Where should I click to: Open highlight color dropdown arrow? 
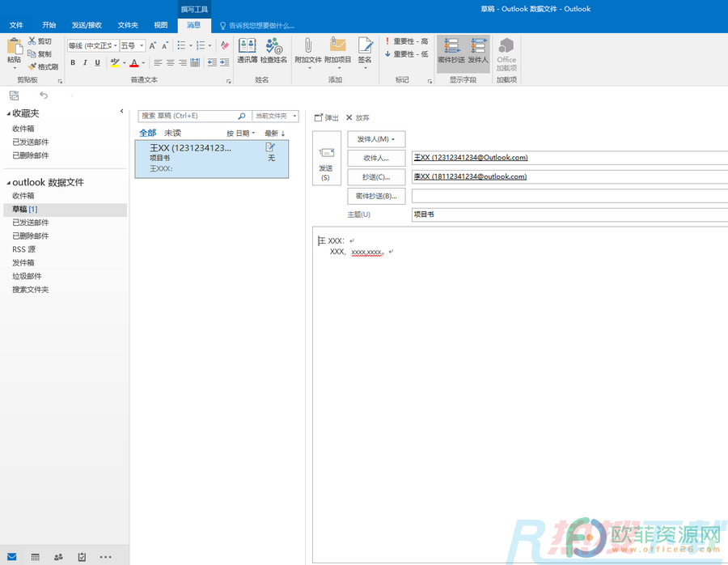[124, 62]
